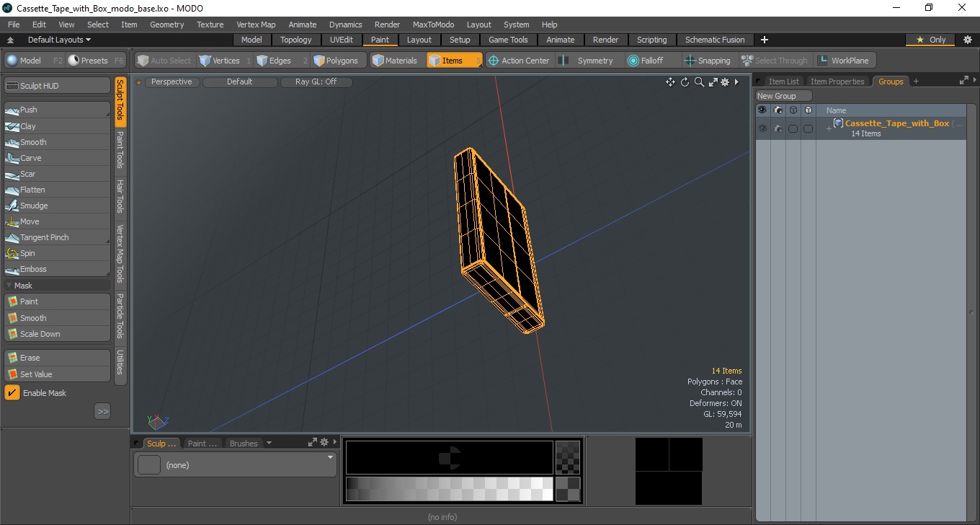Open the Geometry menu
This screenshot has height=525, width=980.
pyautogui.click(x=166, y=25)
